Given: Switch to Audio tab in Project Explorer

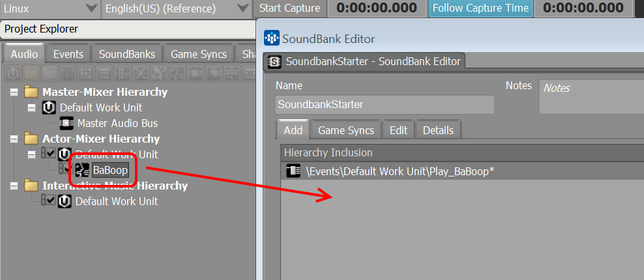Looking at the screenshot, I should [x=24, y=54].
